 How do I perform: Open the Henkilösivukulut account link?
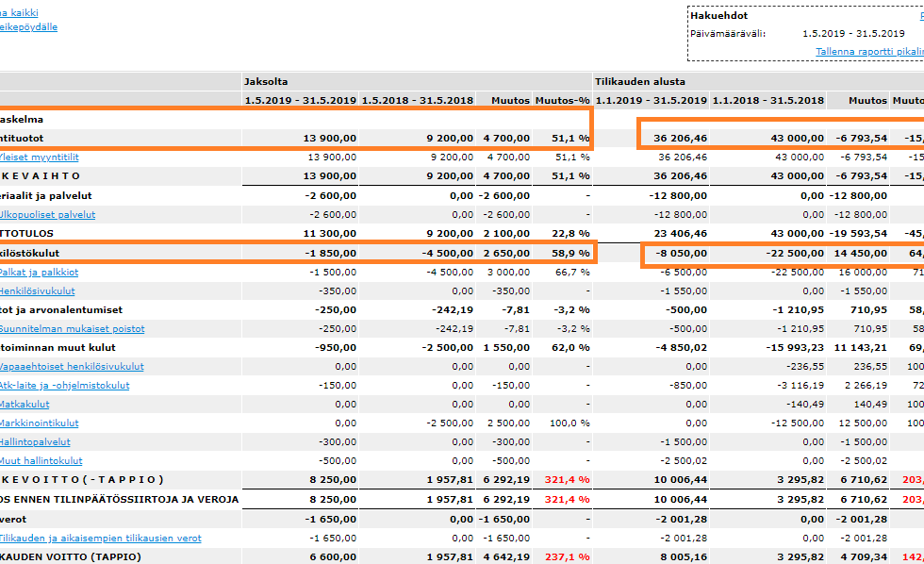[x=37, y=291]
